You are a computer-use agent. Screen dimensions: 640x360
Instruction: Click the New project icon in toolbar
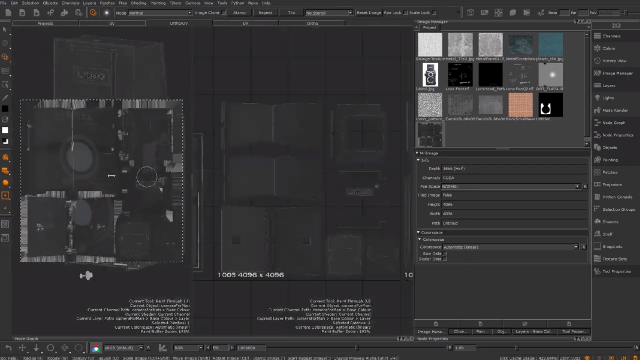point(8,13)
